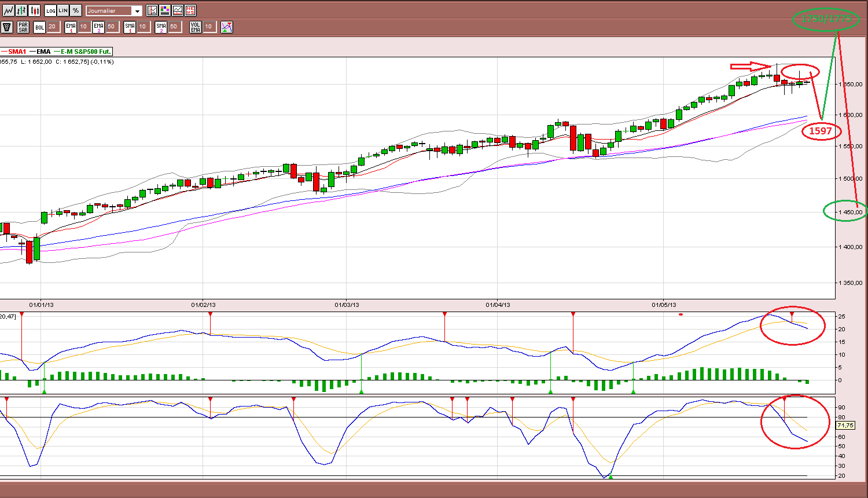The height and width of the screenshot is (498, 868).
Task: Click the chart icon with red volume bars
Action: point(178,10)
